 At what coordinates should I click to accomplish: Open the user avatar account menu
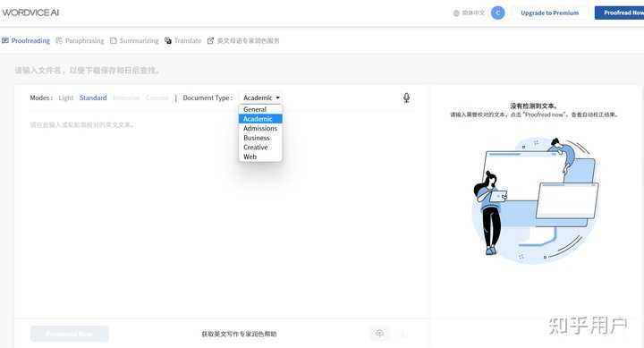(x=498, y=13)
